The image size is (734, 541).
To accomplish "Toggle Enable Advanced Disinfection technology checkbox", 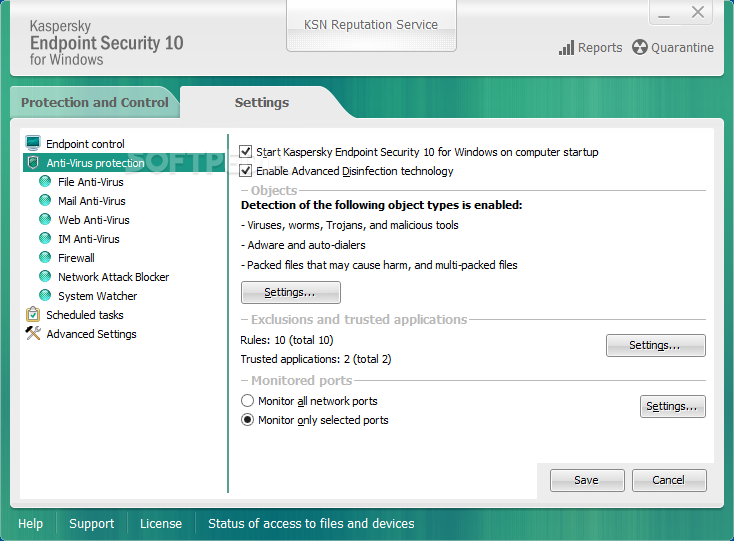I will pos(246,171).
